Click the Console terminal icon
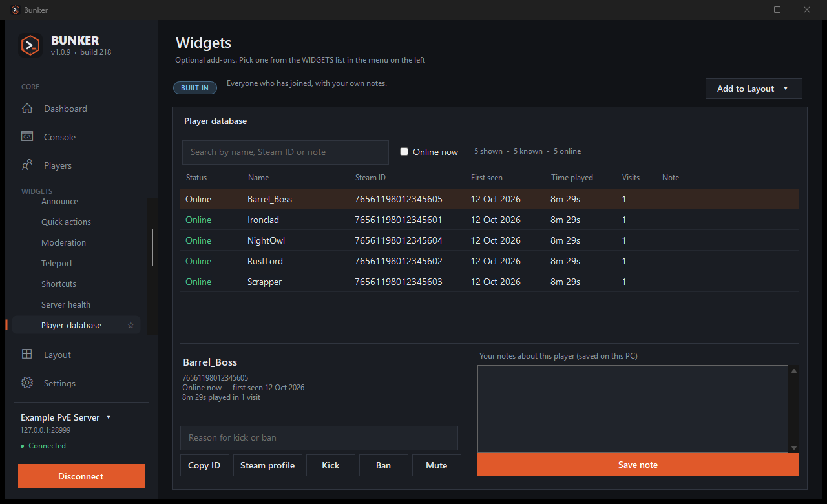This screenshot has width=827, height=504. pos(27,137)
